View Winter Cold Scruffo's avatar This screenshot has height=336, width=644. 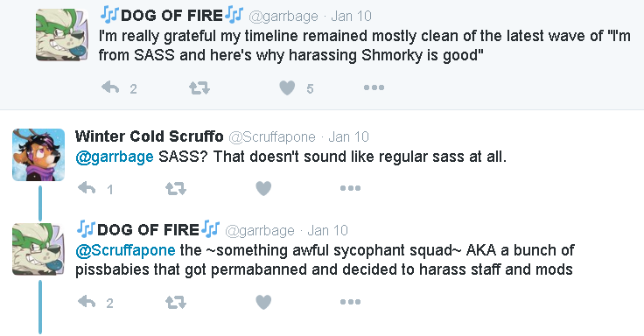(x=38, y=155)
